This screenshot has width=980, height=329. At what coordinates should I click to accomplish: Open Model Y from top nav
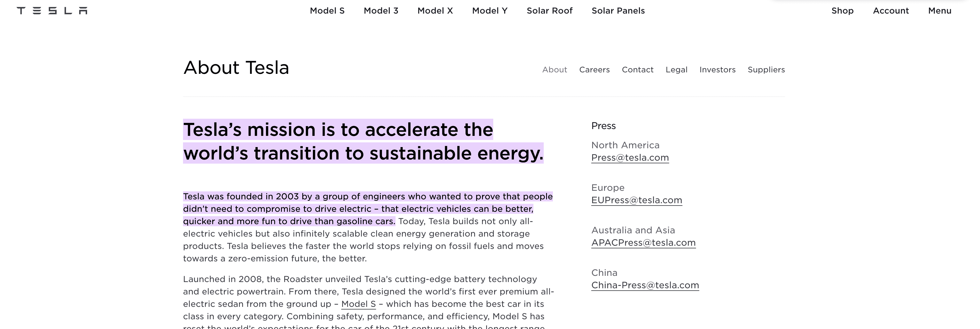click(490, 11)
